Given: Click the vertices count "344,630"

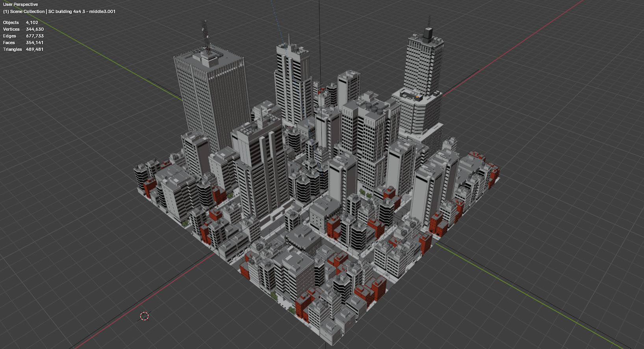Looking at the screenshot, I should click(35, 29).
